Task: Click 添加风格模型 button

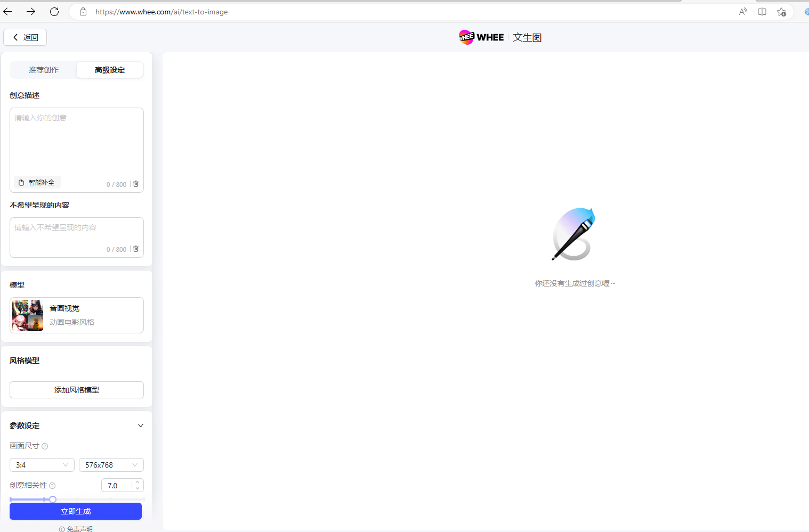Action: [77, 390]
